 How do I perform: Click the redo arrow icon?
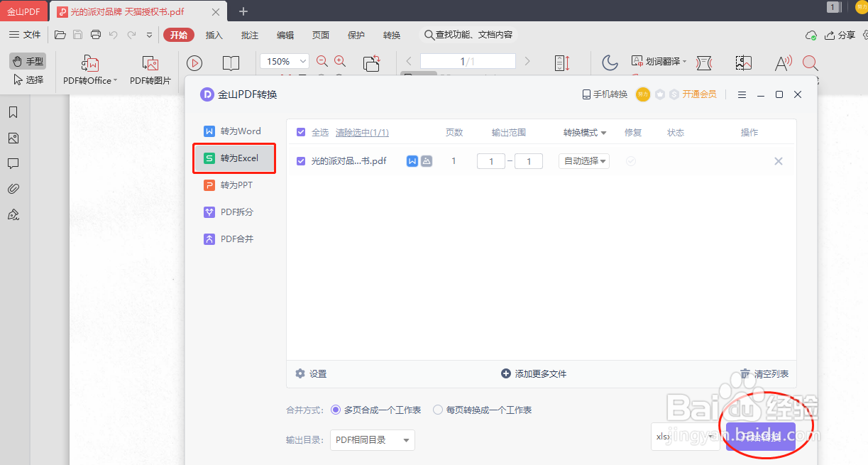131,35
